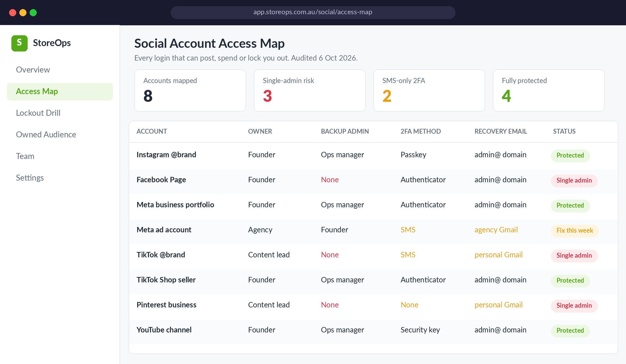Sort by the RECOVERY EMAIL column header
The height and width of the screenshot is (364, 626).
pos(501,131)
